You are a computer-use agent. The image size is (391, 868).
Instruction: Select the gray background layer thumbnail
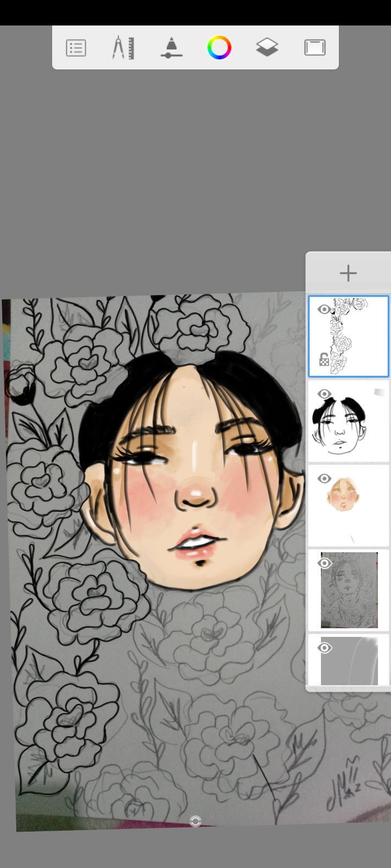coord(349,660)
